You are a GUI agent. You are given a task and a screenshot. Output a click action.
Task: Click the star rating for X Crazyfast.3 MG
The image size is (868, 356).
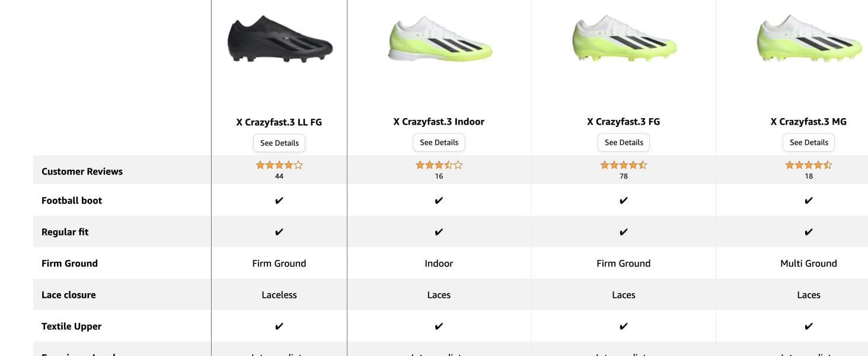(x=809, y=165)
